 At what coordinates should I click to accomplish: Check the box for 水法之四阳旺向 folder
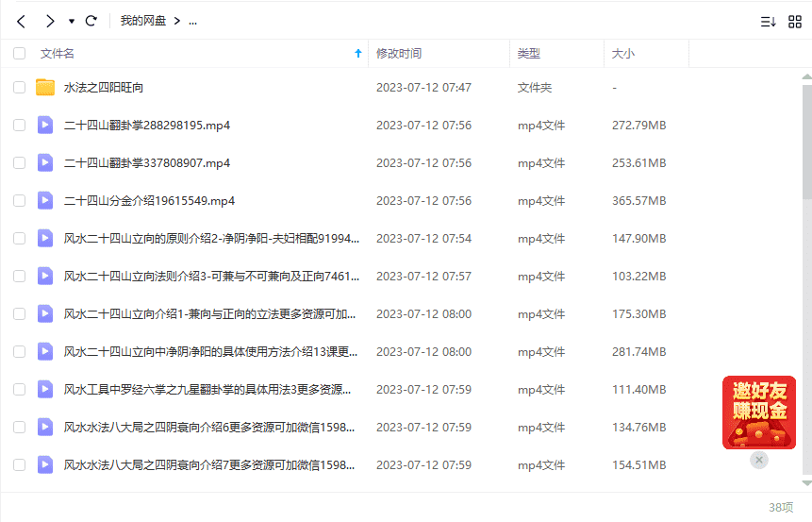pos(20,88)
